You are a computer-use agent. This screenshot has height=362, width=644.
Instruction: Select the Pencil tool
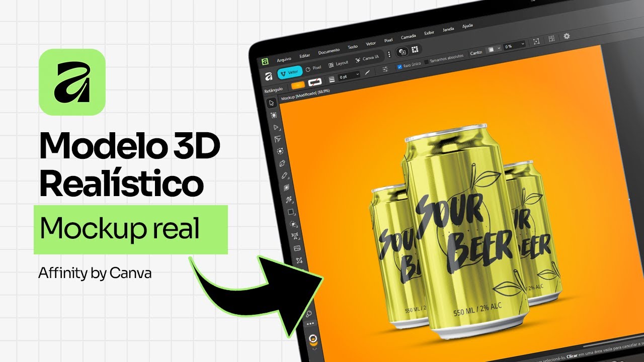tap(284, 175)
